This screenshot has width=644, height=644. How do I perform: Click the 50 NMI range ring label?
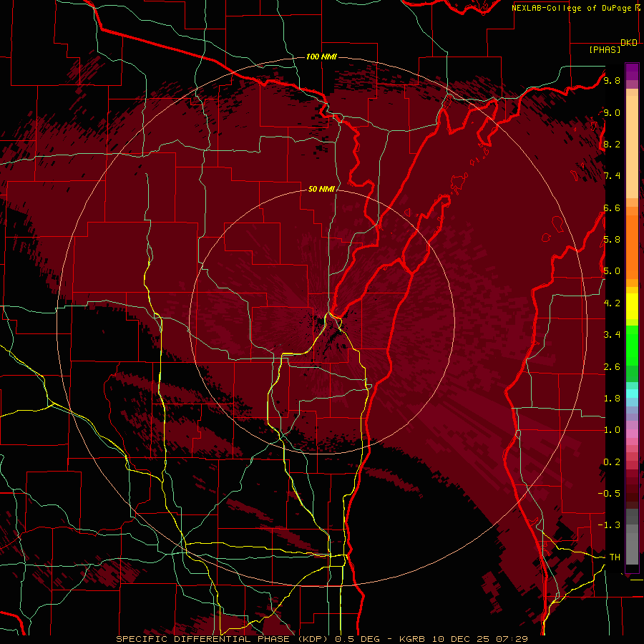click(321, 189)
